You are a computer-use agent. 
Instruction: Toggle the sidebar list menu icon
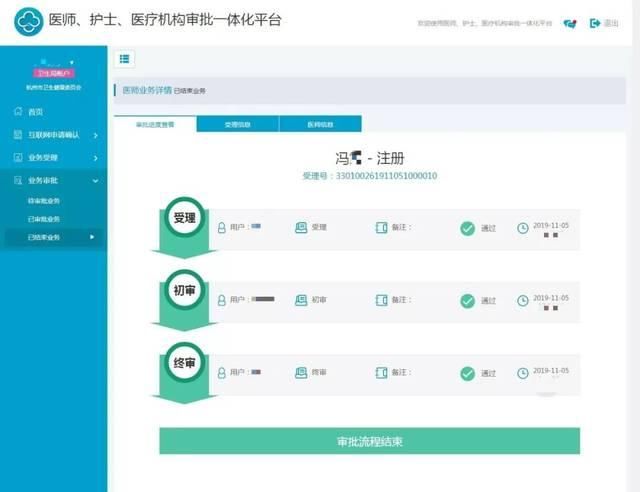coord(124,59)
